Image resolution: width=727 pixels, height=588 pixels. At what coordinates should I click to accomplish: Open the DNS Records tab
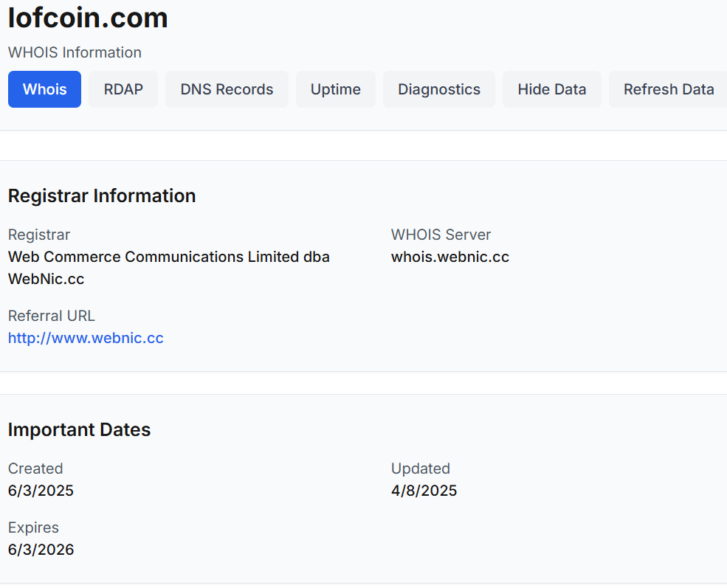pyautogui.click(x=227, y=89)
